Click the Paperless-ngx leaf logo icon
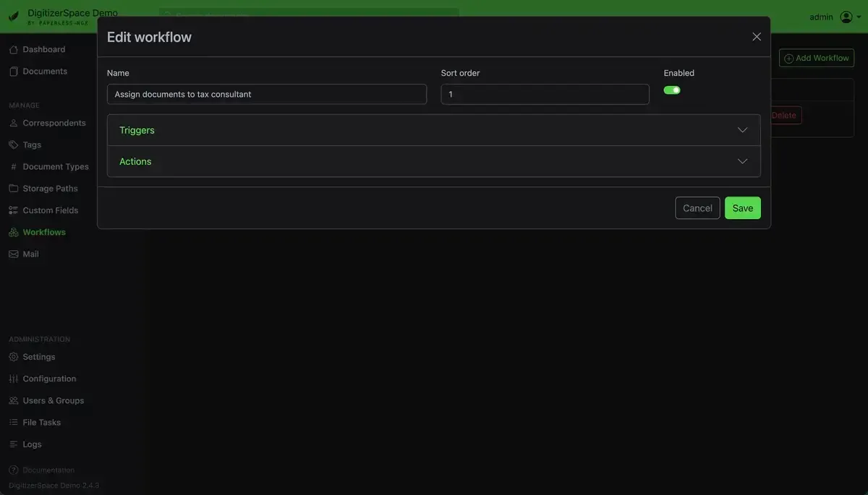The width and height of the screenshot is (868, 495). point(14,16)
